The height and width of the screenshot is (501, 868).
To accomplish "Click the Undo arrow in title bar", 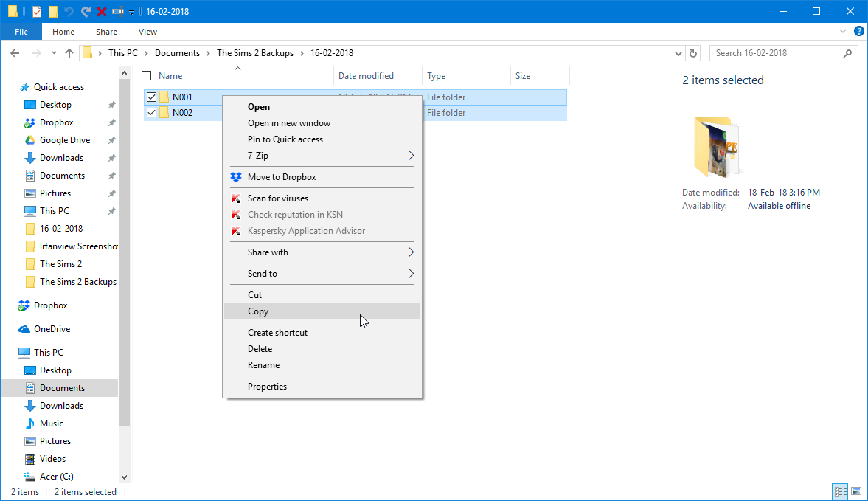I will 69,12.
